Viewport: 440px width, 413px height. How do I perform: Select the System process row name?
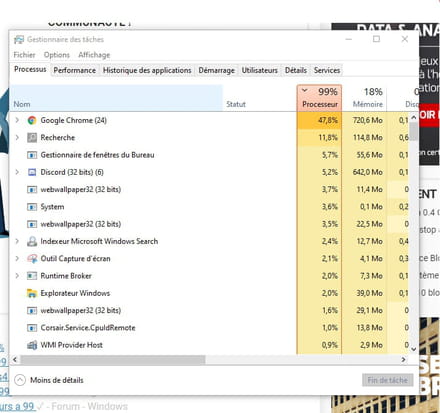[x=52, y=207]
